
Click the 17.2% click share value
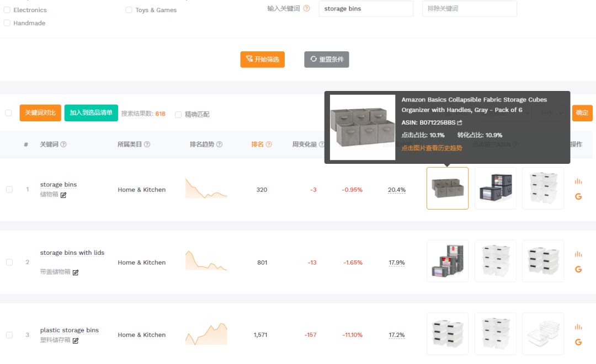(397, 335)
